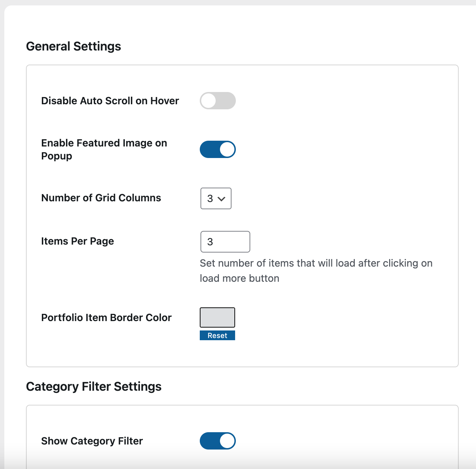Click the "Disable Auto Scroll on Hover" label
The width and height of the screenshot is (476, 469).
click(x=110, y=101)
